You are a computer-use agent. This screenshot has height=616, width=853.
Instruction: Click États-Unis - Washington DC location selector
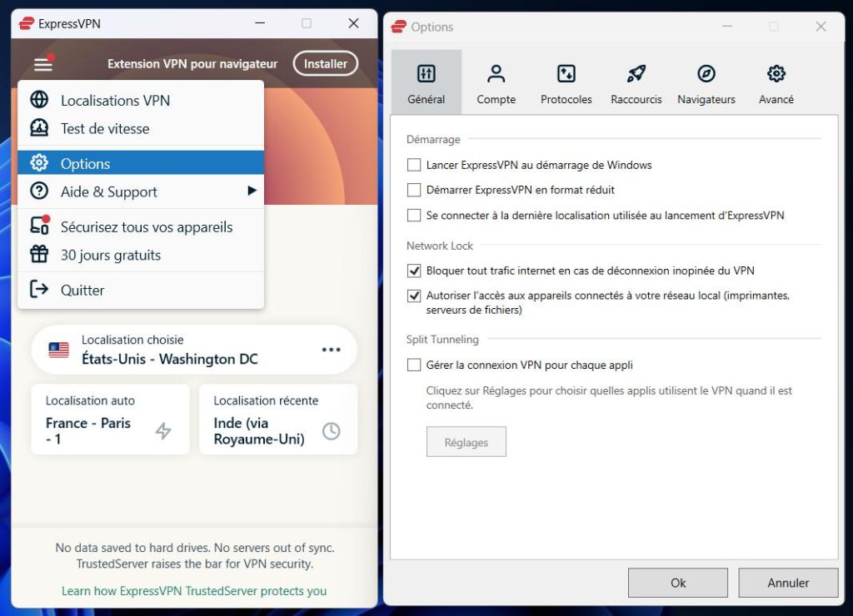point(194,350)
